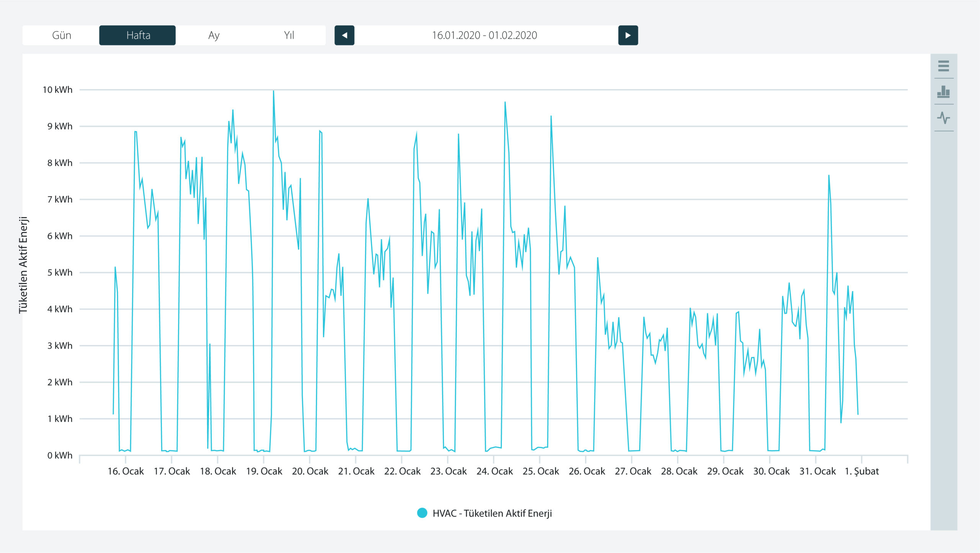
Task: Click the 0 kWh axis label
Action: point(60,455)
